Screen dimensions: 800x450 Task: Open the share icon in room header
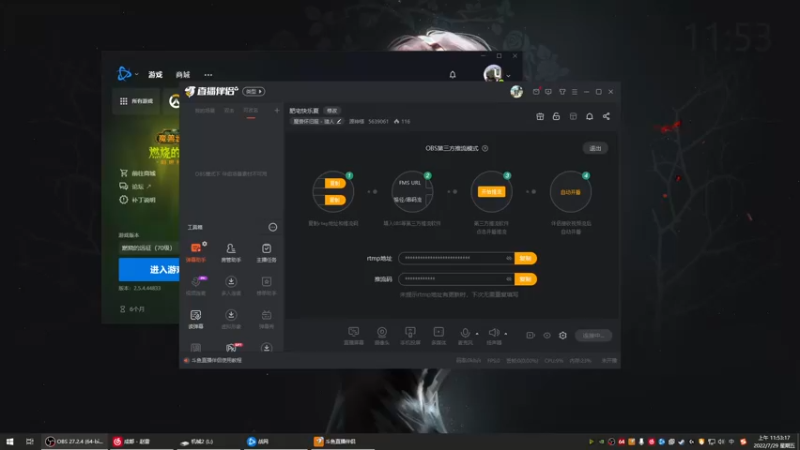[x=606, y=116]
